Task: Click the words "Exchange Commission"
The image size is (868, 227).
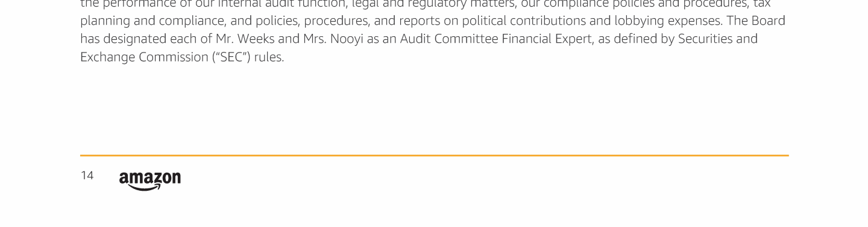Action: click(x=144, y=57)
